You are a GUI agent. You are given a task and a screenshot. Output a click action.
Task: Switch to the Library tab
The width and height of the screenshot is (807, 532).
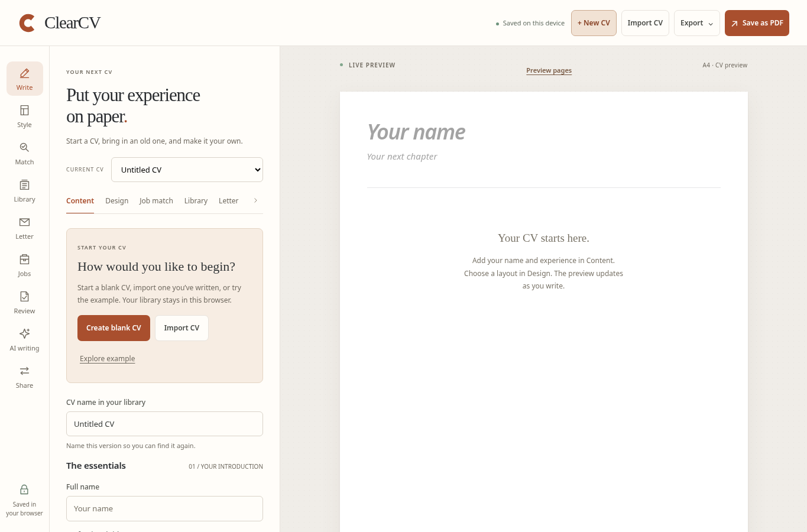tap(196, 201)
